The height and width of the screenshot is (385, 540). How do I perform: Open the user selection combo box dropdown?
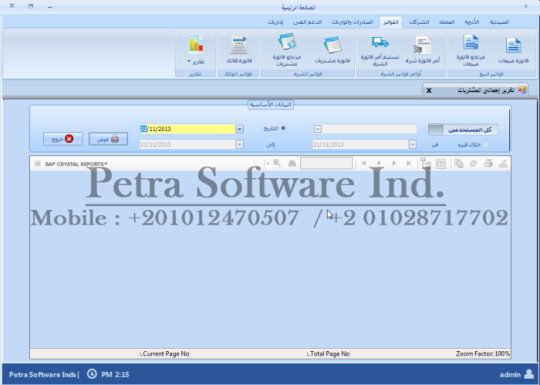point(318,129)
